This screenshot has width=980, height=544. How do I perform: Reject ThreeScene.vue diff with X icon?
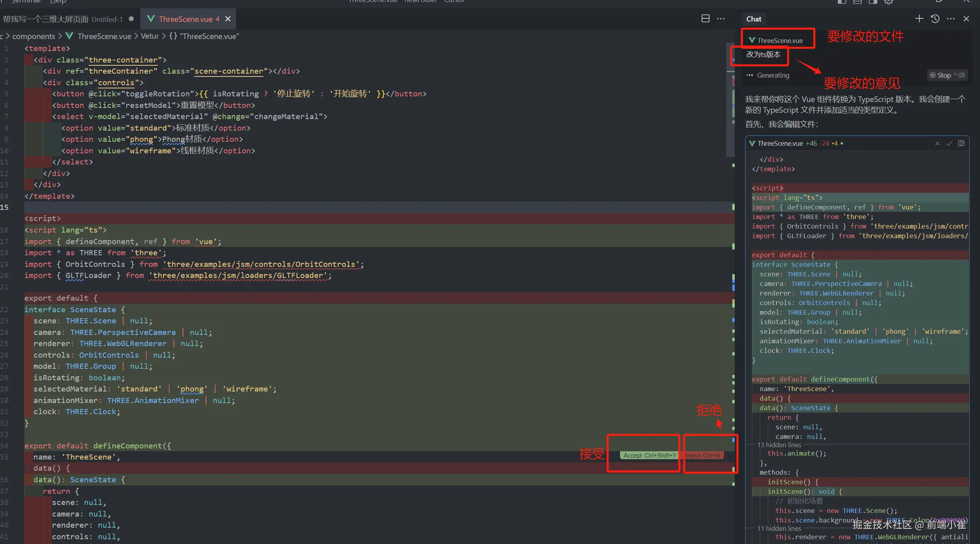pyautogui.click(x=937, y=143)
